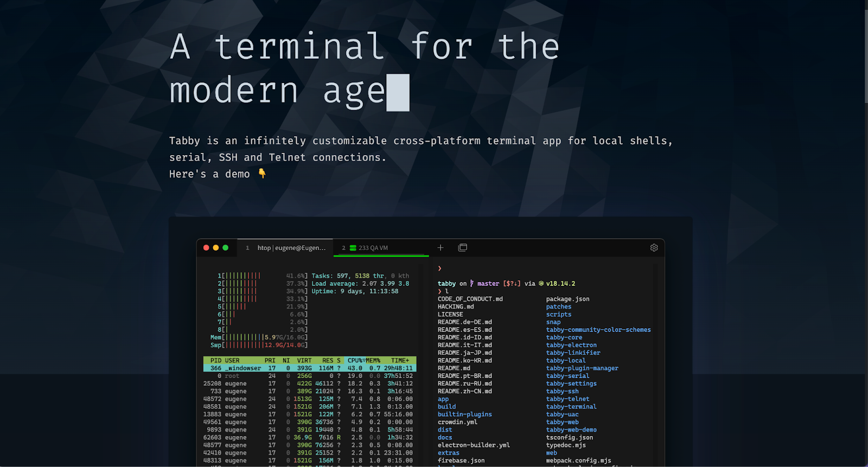Switch to the 233 QA VM tab
Image resolution: width=868 pixels, height=467 pixels.
point(381,247)
